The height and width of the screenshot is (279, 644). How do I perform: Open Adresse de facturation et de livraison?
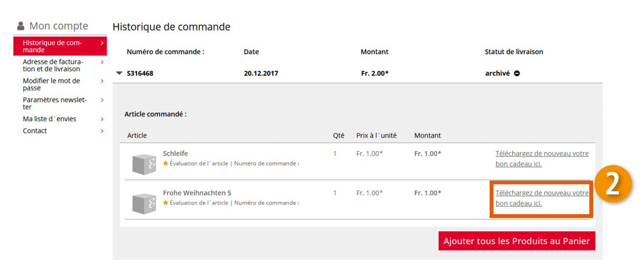pos(53,65)
